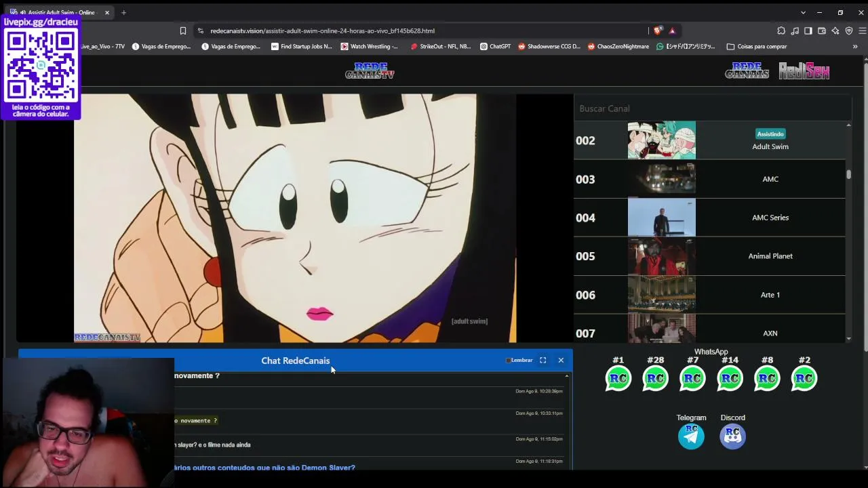Click the Animal Planet channel name

pos(770,256)
